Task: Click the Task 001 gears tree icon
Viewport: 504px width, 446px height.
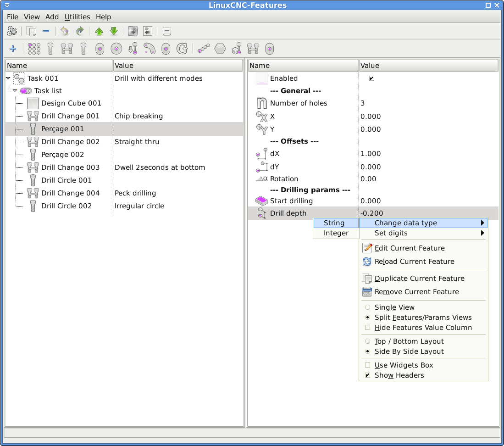Action: 19,78
